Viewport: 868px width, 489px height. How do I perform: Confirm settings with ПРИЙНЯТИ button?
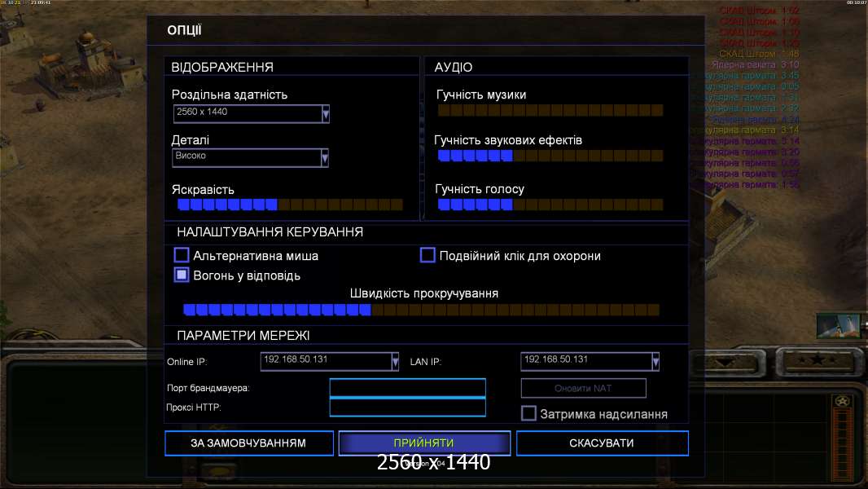pyautogui.click(x=424, y=443)
